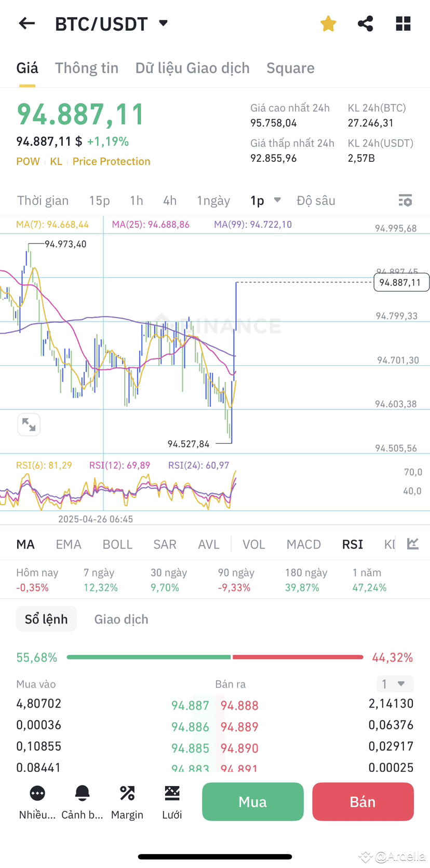Switch to the Giá tab

click(27, 68)
